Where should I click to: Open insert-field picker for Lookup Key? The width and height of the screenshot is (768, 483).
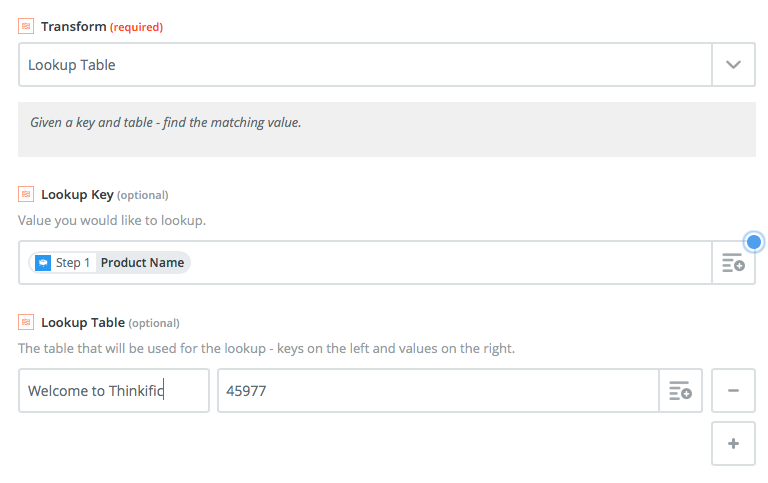(733, 263)
